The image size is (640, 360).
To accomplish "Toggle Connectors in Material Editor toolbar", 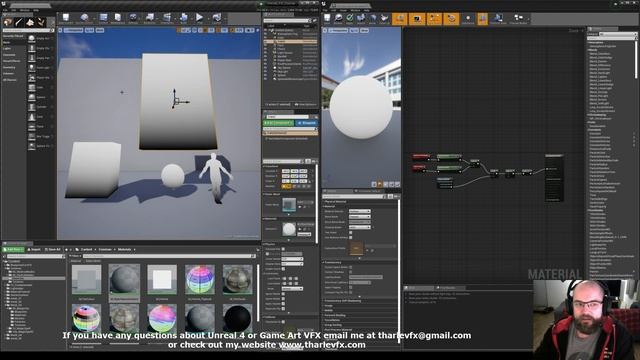I will click(400, 19).
